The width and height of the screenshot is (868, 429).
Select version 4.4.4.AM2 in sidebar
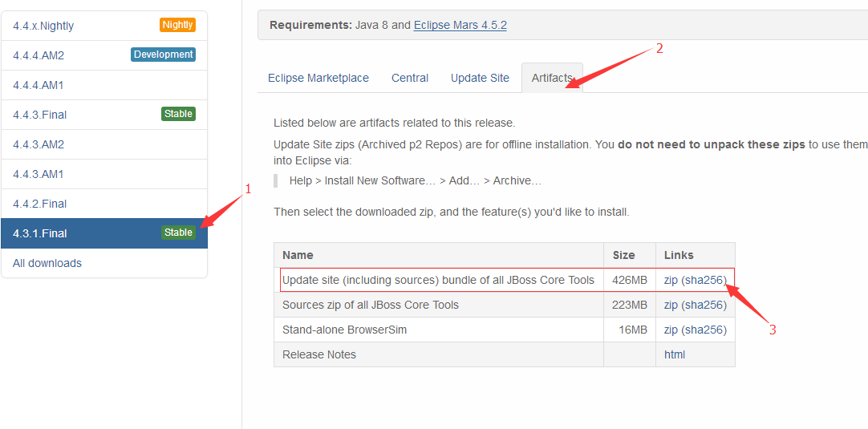coord(104,55)
